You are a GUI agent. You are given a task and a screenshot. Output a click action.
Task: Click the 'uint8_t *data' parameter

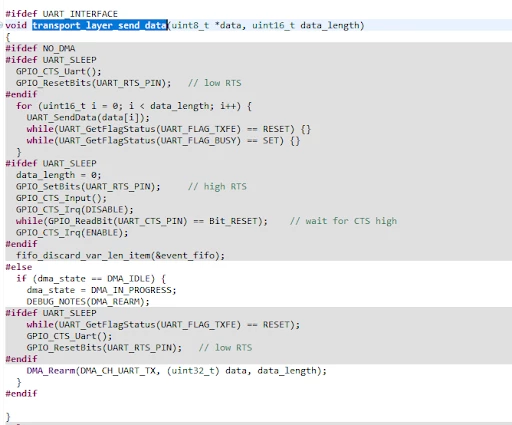click(x=206, y=25)
